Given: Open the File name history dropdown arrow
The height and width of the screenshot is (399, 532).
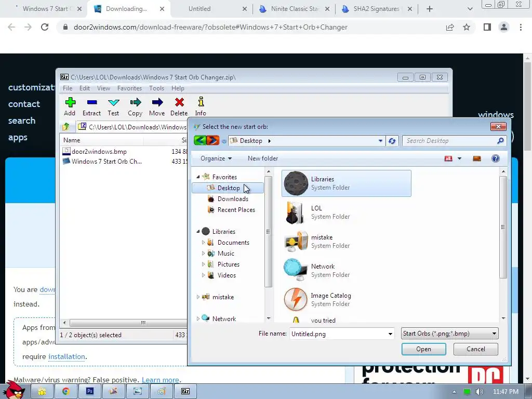Looking at the screenshot, I should pos(390,334).
